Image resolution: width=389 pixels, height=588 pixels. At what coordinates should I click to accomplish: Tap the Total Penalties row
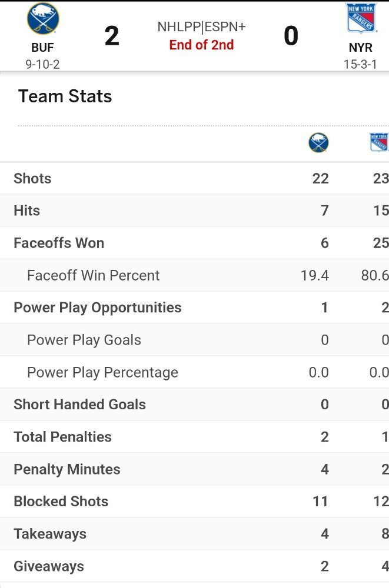(194, 437)
